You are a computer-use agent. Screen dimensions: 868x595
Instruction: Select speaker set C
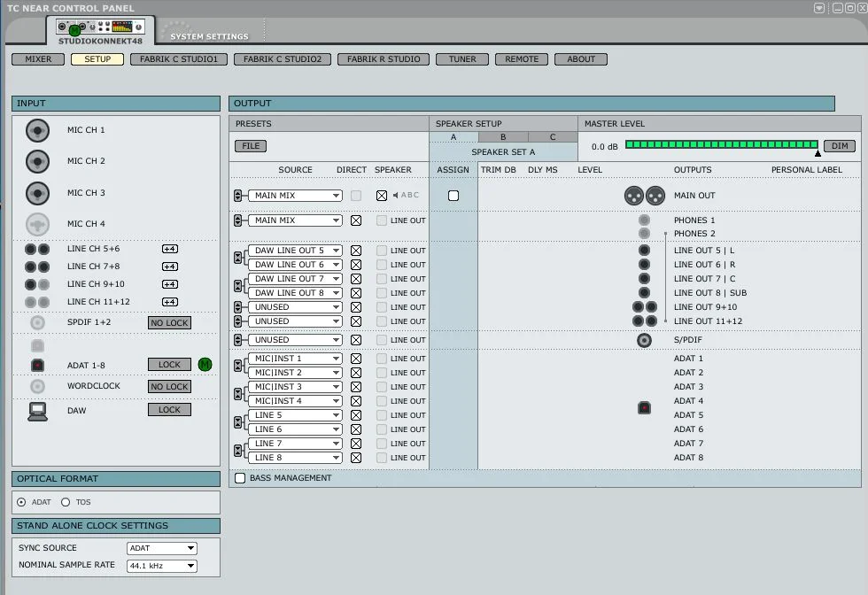(x=553, y=136)
